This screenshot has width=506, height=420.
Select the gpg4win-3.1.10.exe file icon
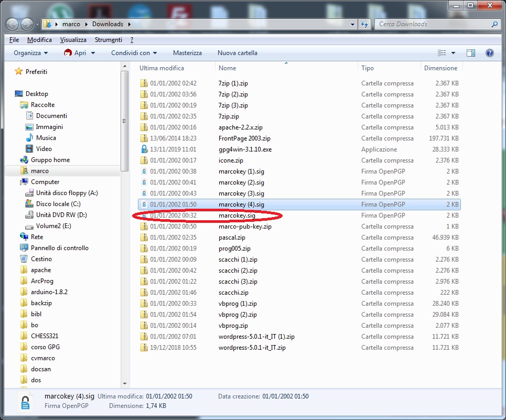click(x=144, y=149)
